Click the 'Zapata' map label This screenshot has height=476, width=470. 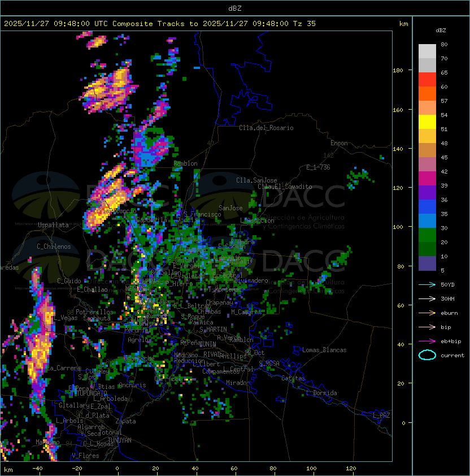125,421
